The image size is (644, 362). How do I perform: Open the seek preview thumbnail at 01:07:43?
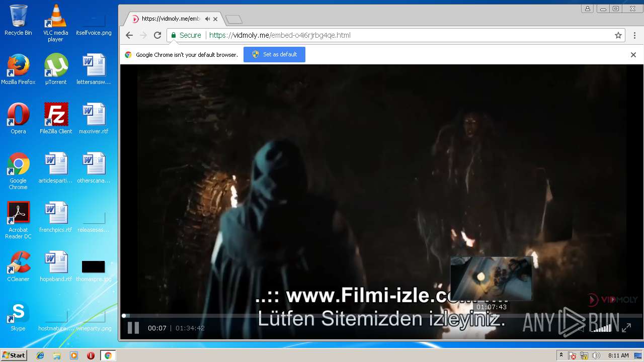click(491, 279)
